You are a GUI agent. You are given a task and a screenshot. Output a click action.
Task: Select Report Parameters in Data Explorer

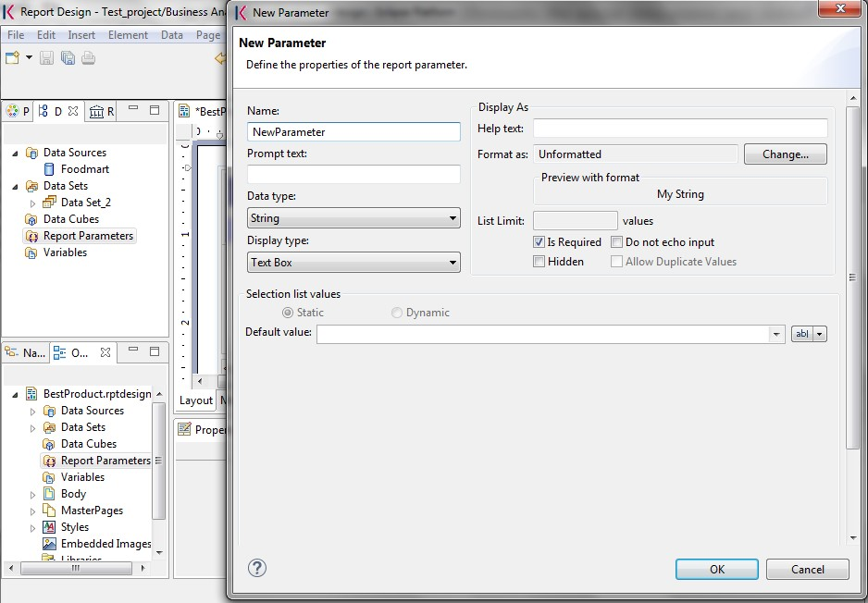tap(80, 236)
